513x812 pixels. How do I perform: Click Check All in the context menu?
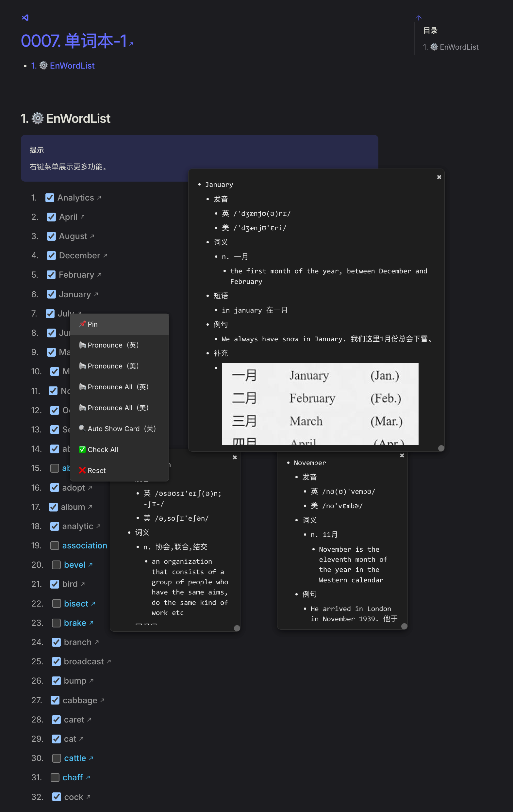click(x=103, y=449)
